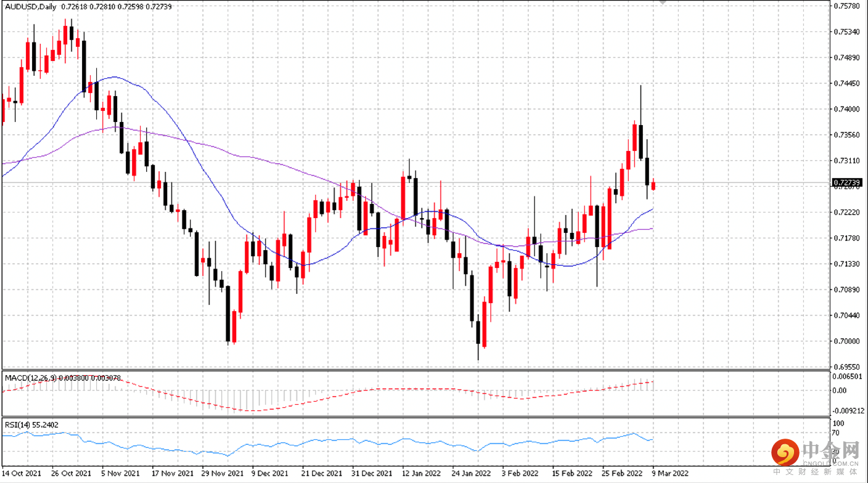
Task: Click the 0.70440 price axis label
Action: coord(847,315)
